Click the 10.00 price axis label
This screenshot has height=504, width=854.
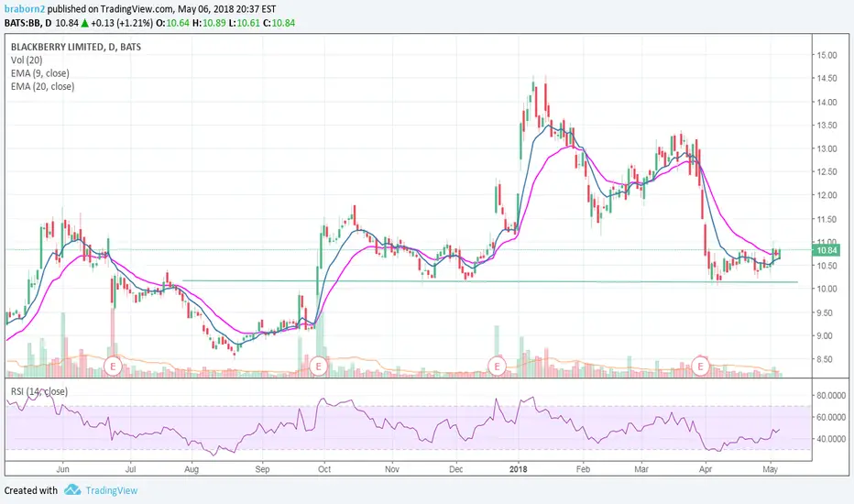(827, 289)
